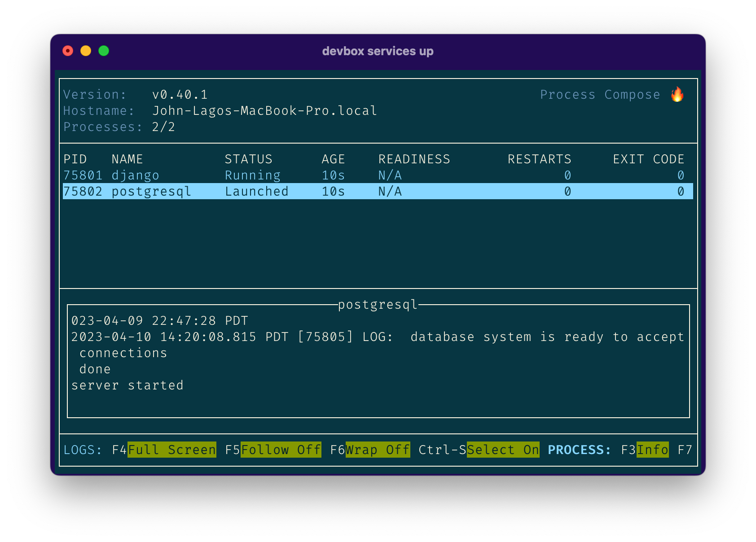Minimize window using yellow button

(86, 51)
